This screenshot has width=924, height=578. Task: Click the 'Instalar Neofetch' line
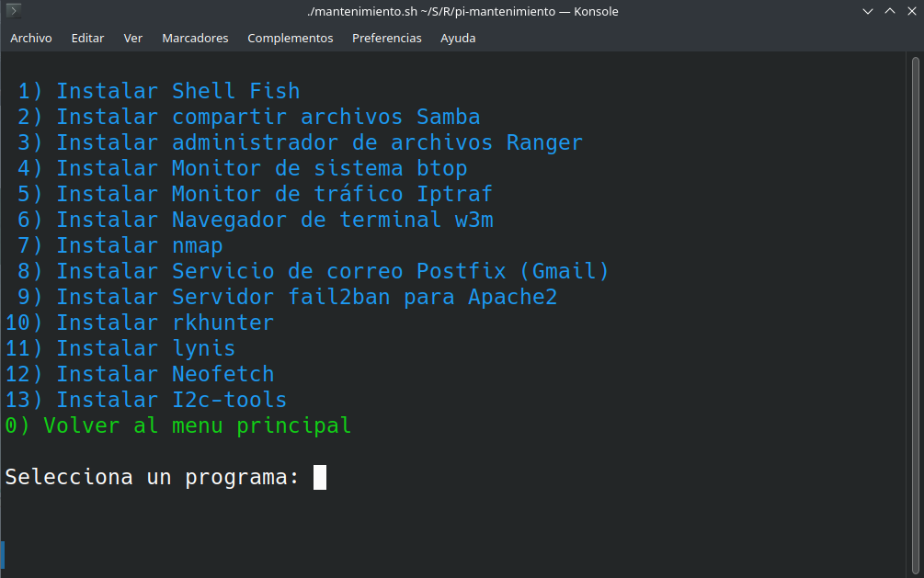140,375
